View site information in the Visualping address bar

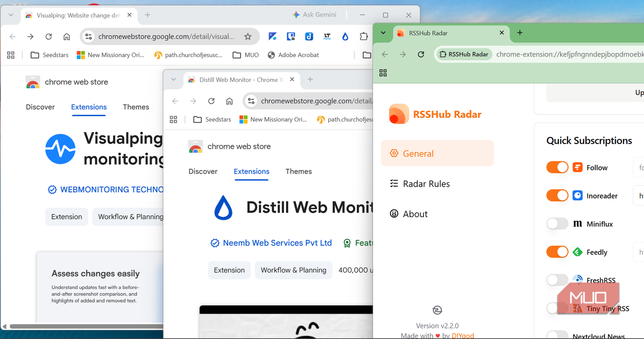89,36
